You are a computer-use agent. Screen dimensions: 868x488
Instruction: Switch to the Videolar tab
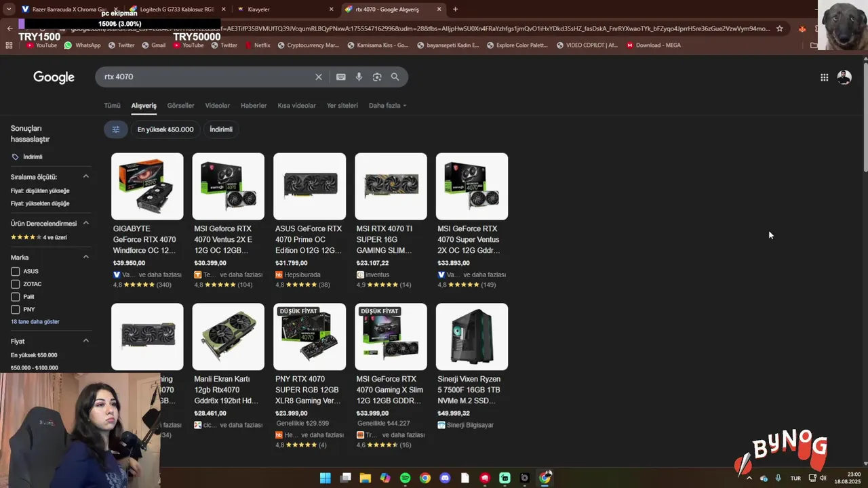[218, 106]
